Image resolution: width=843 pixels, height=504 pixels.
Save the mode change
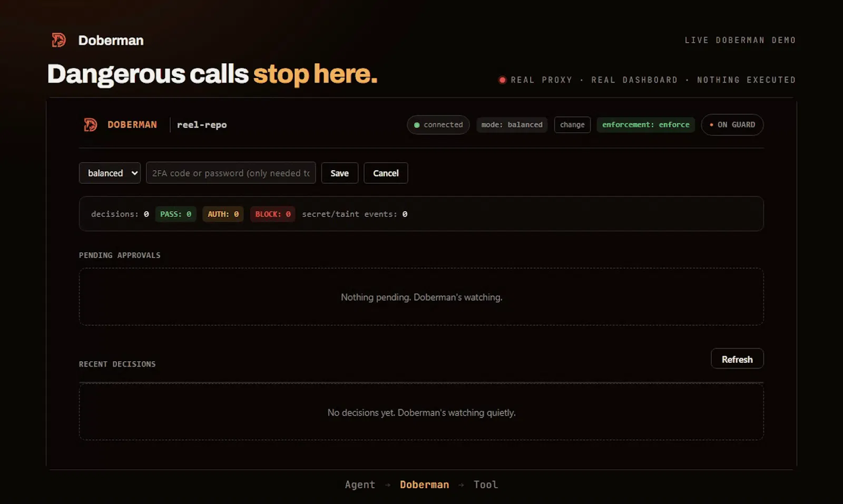pos(340,173)
